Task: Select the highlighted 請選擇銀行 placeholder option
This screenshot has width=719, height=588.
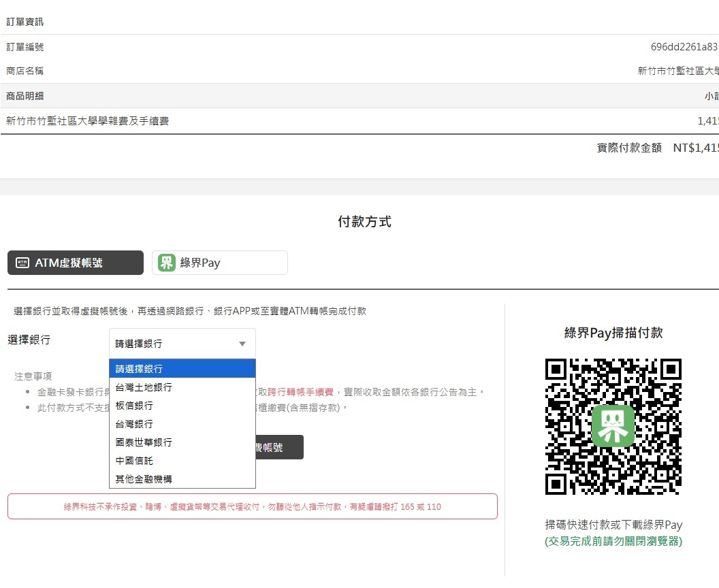Action: (182, 369)
